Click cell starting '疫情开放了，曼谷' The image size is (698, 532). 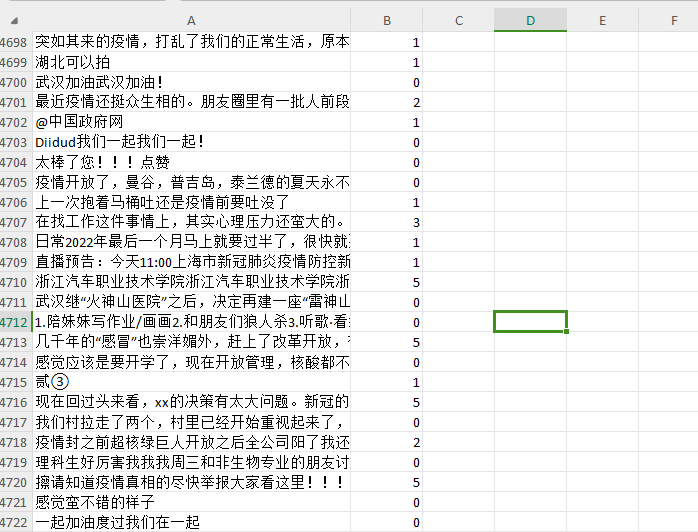191,183
